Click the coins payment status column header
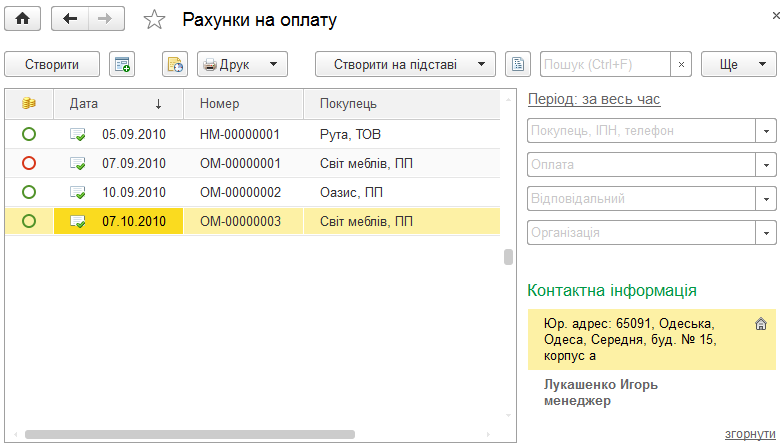Image resolution: width=783 pixels, height=448 pixels. pyautogui.click(x=29, y=103)
